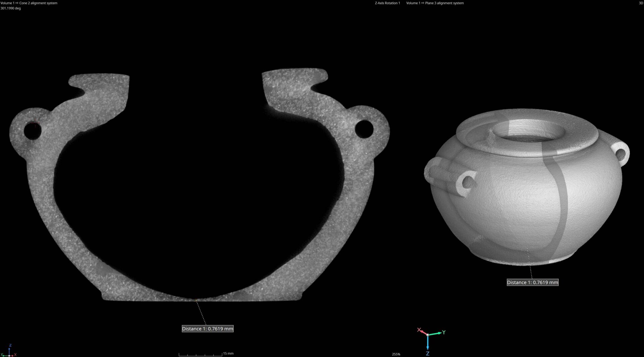Pick the measurement anchor on 3D pot
Screen dimensions: 644x357
point(527,249)
